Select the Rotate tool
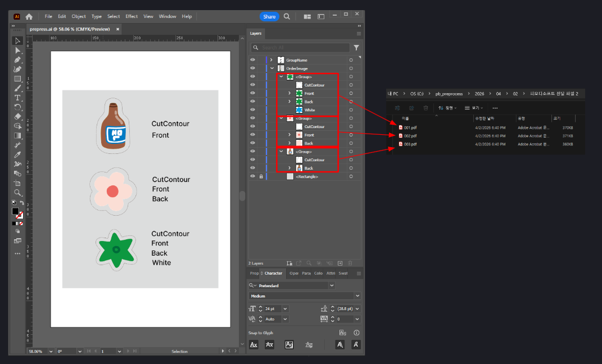The height and width of the screenshot is (364, 602). 17,107
